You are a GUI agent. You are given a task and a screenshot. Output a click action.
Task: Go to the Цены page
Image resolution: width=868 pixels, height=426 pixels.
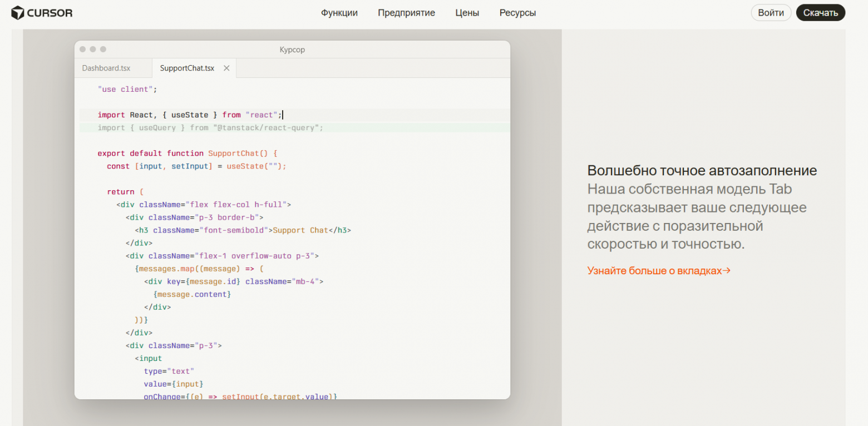[x=467, y=13]
